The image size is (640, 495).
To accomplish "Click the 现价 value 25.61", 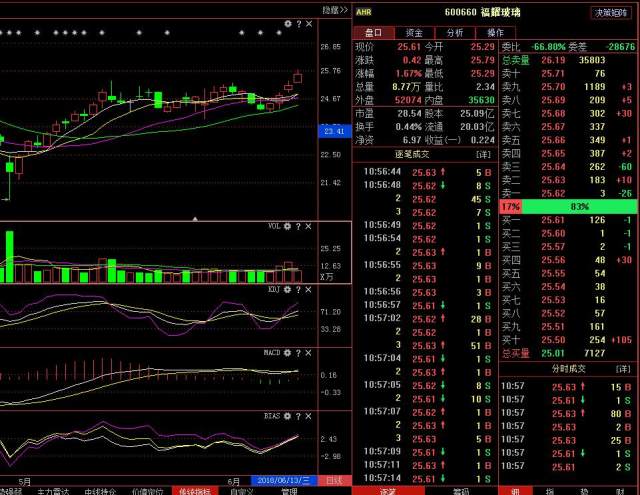I will (x=409, y=47).
